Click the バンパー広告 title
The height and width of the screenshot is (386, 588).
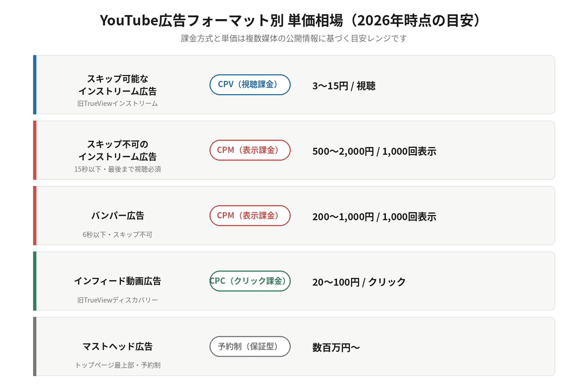point(118,216)
